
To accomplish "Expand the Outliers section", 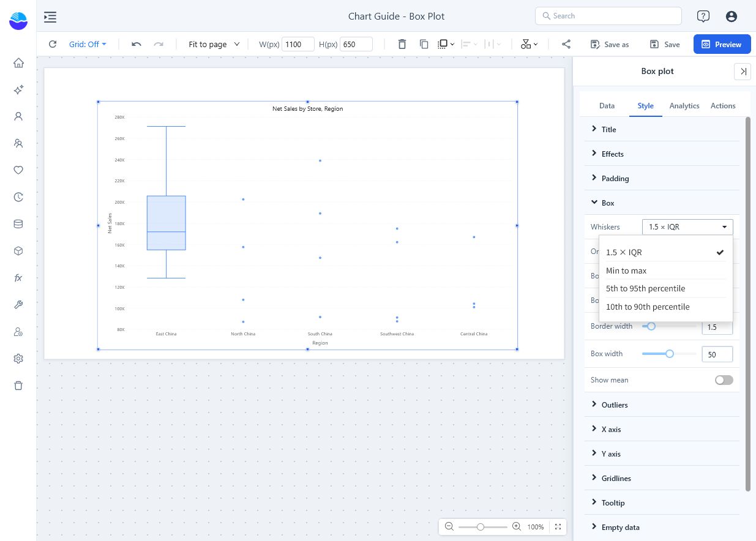I will (662, 405).
